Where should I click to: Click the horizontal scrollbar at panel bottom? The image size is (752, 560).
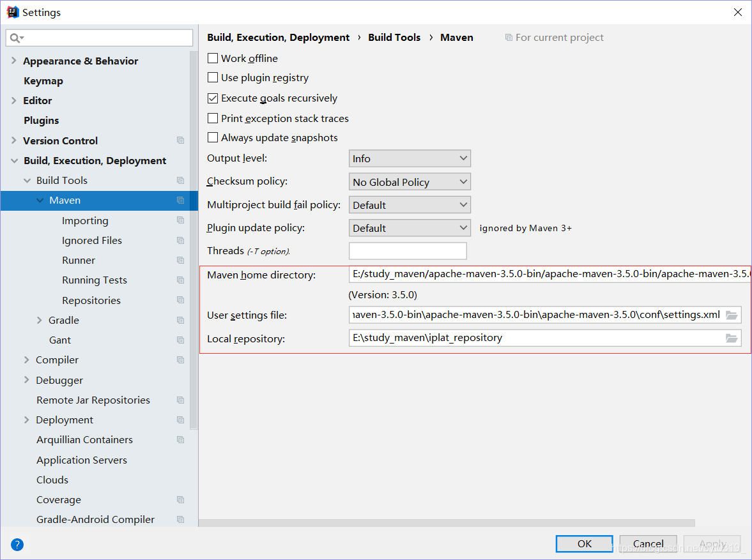click(447, 522)
